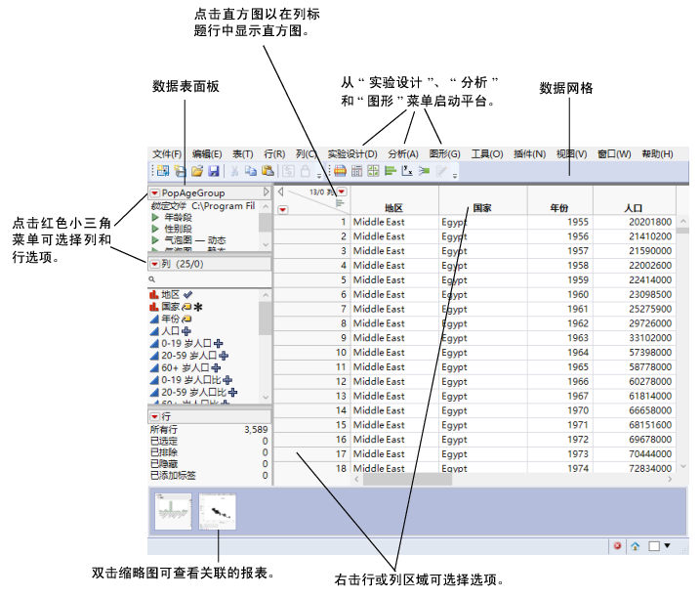Open the 帮助(H) menu

tap(658, 154)
